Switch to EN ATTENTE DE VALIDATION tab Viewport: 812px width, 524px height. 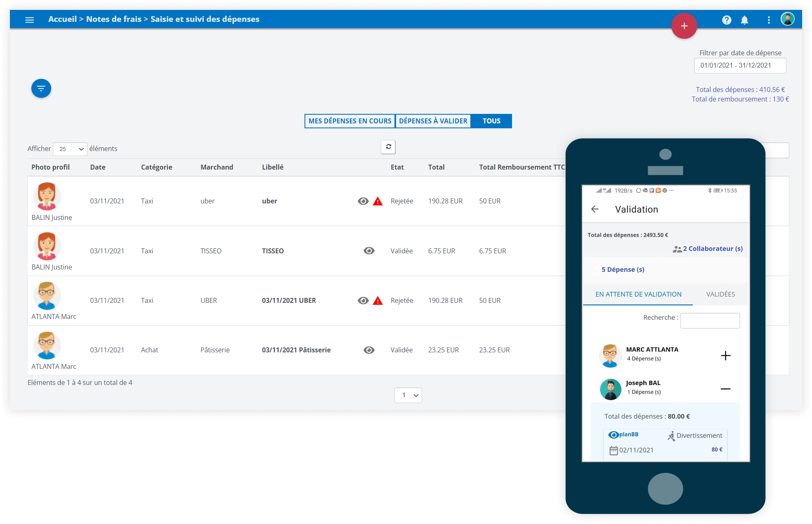point(638,294)
